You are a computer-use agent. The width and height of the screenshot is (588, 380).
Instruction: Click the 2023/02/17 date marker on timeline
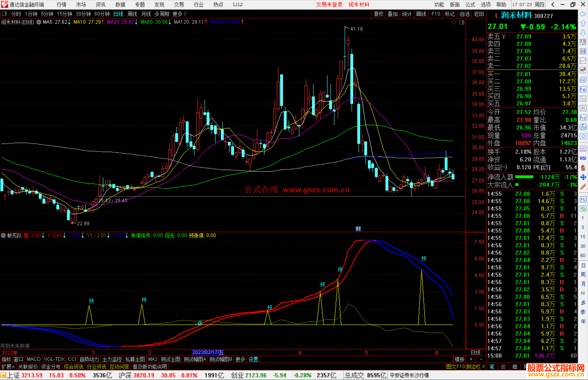coord(208,352)
